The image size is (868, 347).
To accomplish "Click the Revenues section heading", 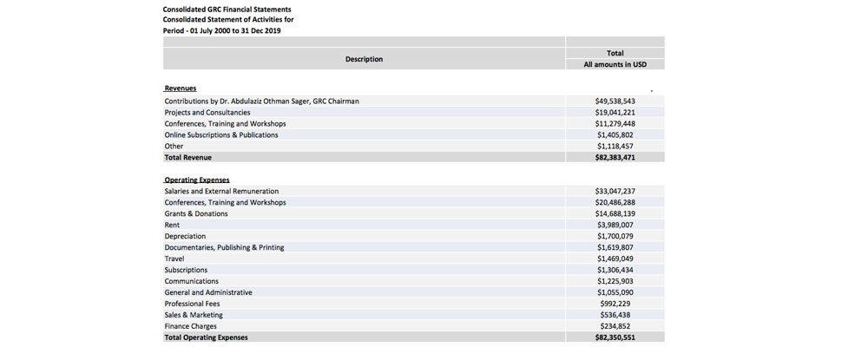I will (x=181, y=88).
